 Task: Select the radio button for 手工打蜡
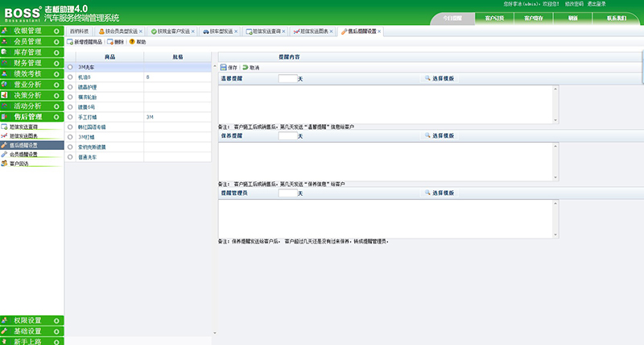click(x=71, y=117)
